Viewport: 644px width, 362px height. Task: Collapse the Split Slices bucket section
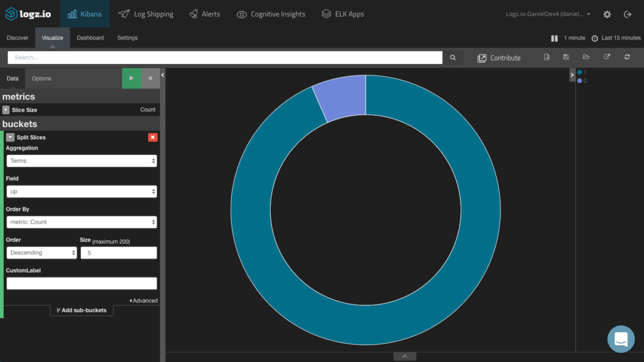[x=10, y=137]
